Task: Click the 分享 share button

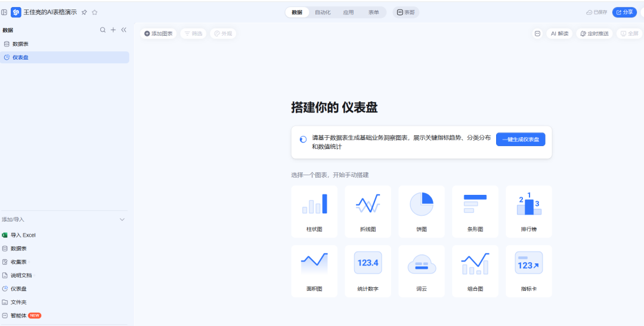Action: click(624, 13)
